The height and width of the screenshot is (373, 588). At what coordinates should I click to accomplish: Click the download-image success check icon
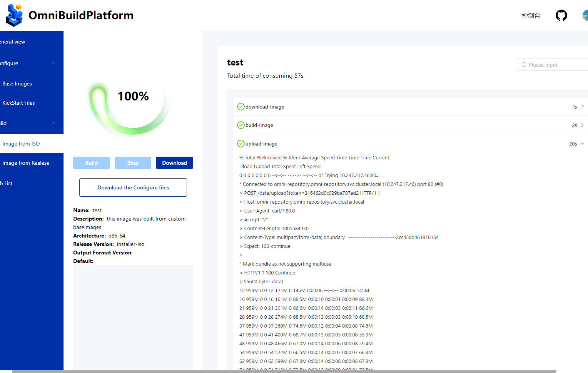[x=241, y=107]
